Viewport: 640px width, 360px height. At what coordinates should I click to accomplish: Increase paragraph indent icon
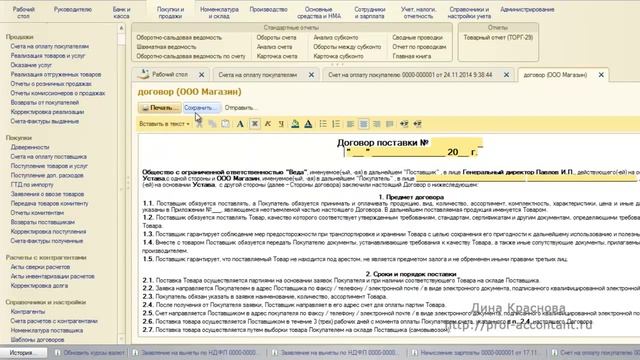[x=404, y=124]
